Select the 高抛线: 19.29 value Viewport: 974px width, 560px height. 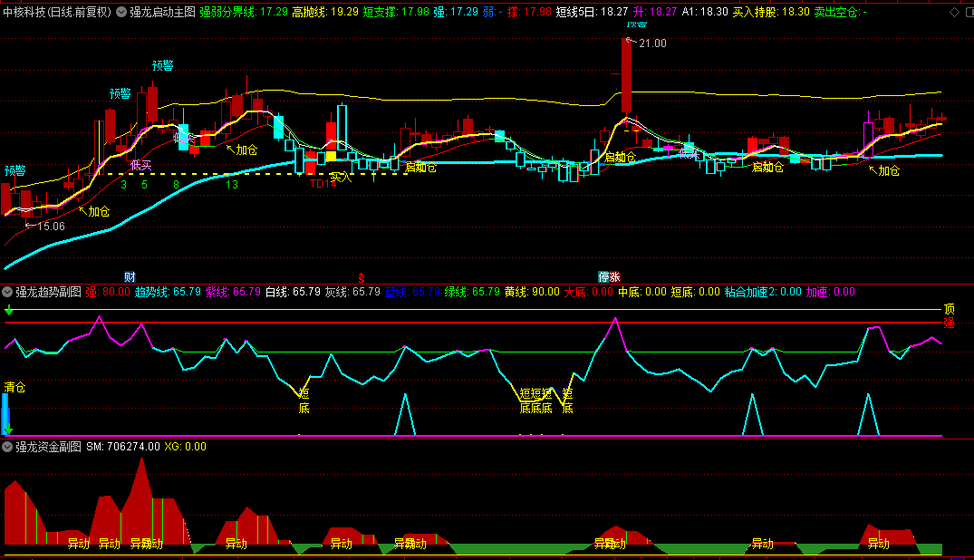point(325,12)
